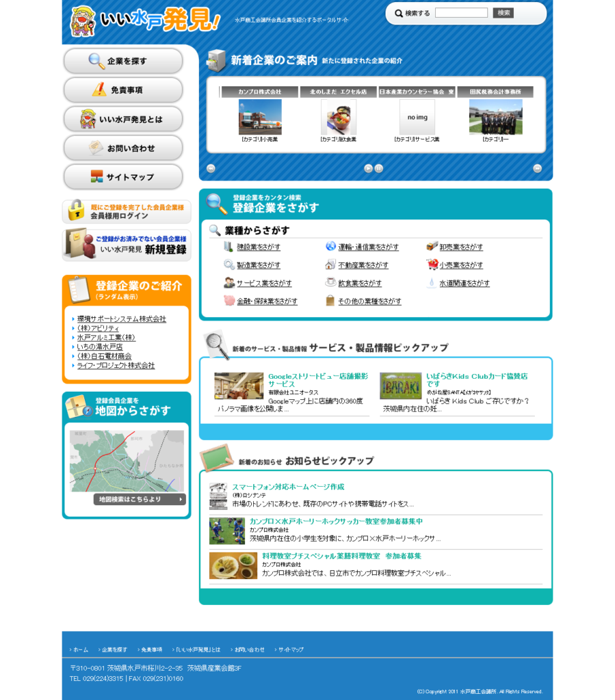Open the サイトマップ sidebar menu
This screenshot has height=700, width=615.
pos(123,177)
